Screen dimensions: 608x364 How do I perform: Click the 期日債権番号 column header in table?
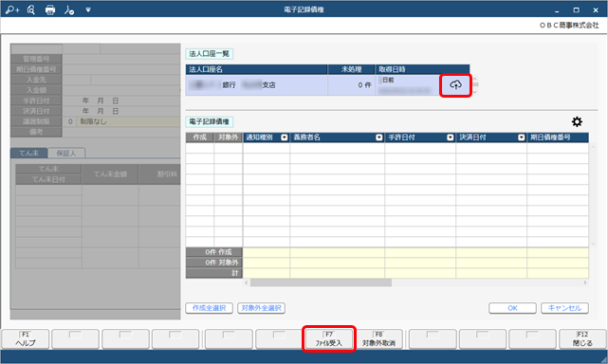[558, 137]
